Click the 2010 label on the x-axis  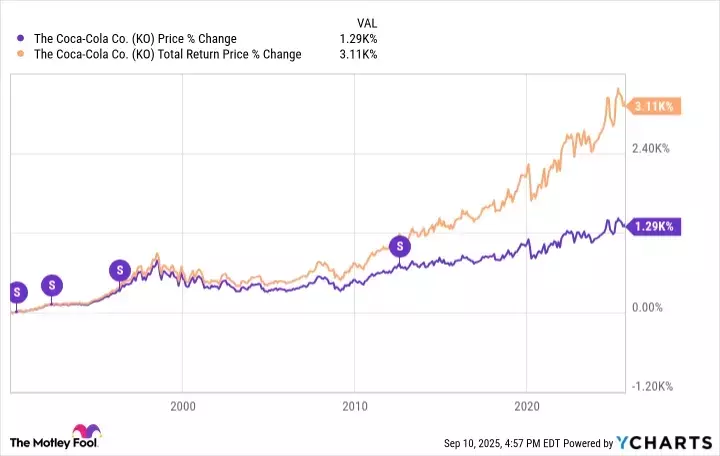(x=354, y=407)
